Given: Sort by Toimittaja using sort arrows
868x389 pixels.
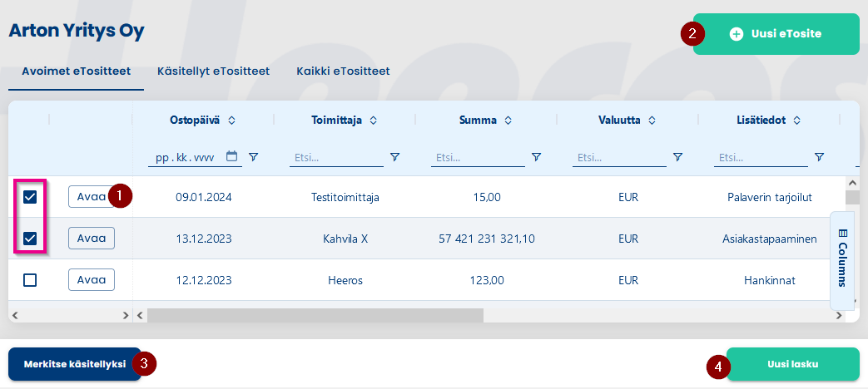Looking at the screenshot, I should [373, 120].
